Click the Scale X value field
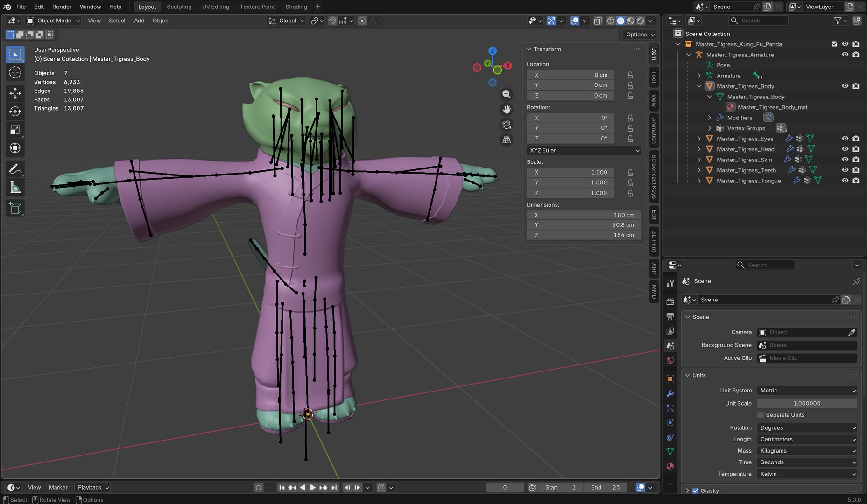Image resolution: width=867 pixels, height=504 pixels. pyautogui.click(x=570, y=172)
